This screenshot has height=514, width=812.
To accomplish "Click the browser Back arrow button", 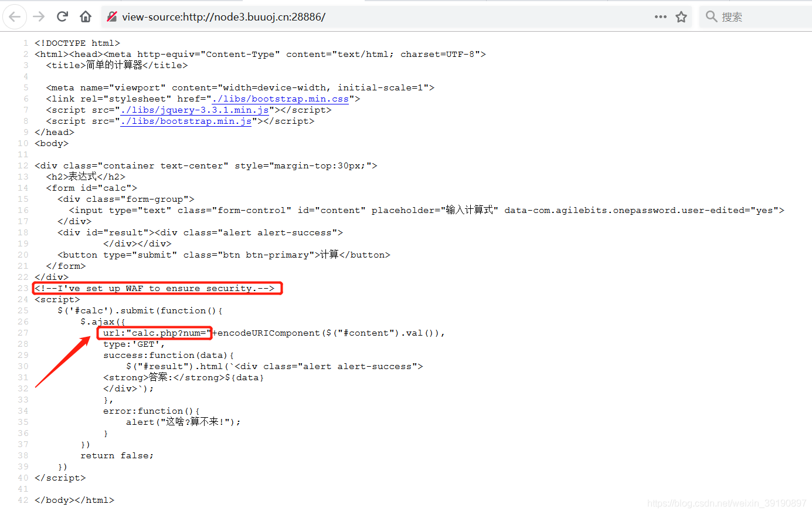I will (15, 17).
